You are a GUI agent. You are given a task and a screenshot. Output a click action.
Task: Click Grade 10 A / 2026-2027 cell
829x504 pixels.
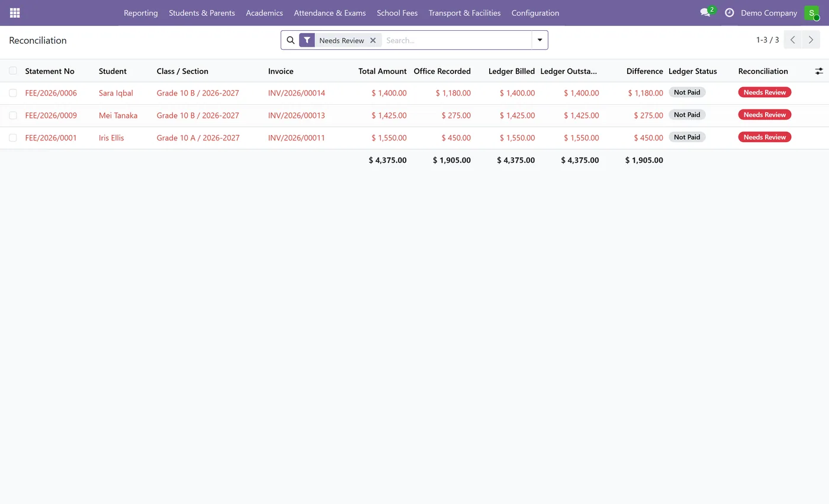[x=198, y=138]
